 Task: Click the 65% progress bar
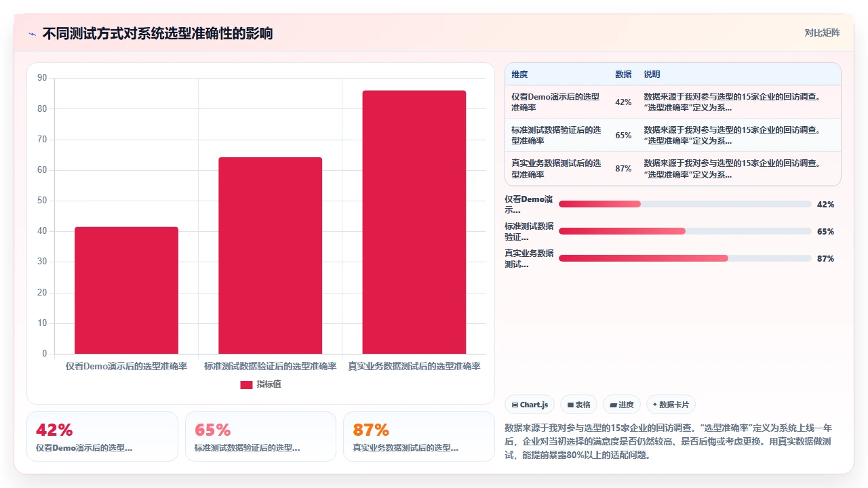pyautogui.click(x=685, y=231)
